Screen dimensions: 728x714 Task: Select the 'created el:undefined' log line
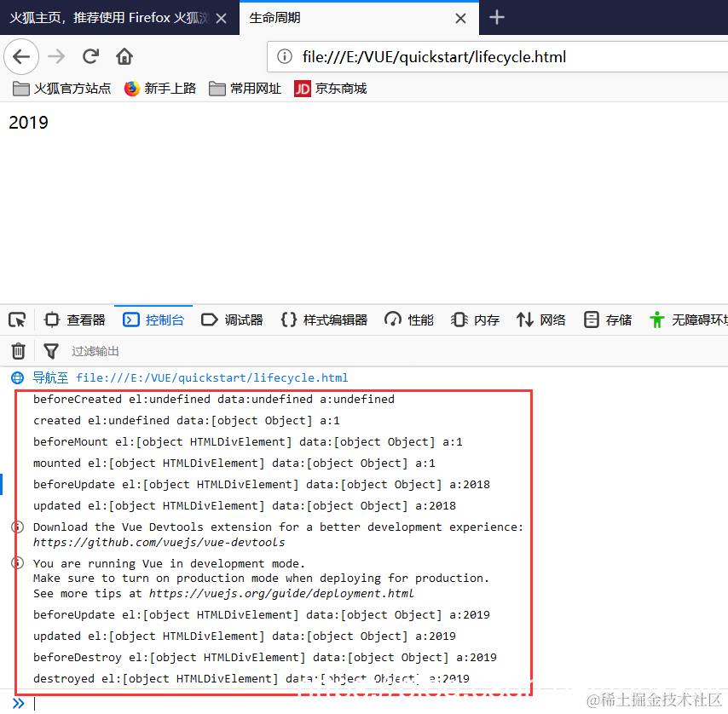[x=186, y=420]
